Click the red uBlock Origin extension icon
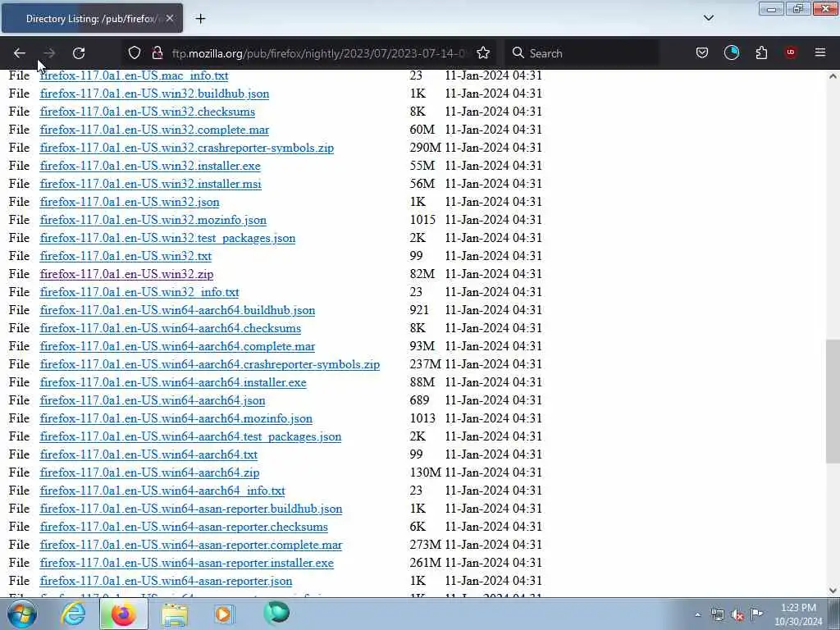Viewport: 840px width, 630px height. click(791, 52)
